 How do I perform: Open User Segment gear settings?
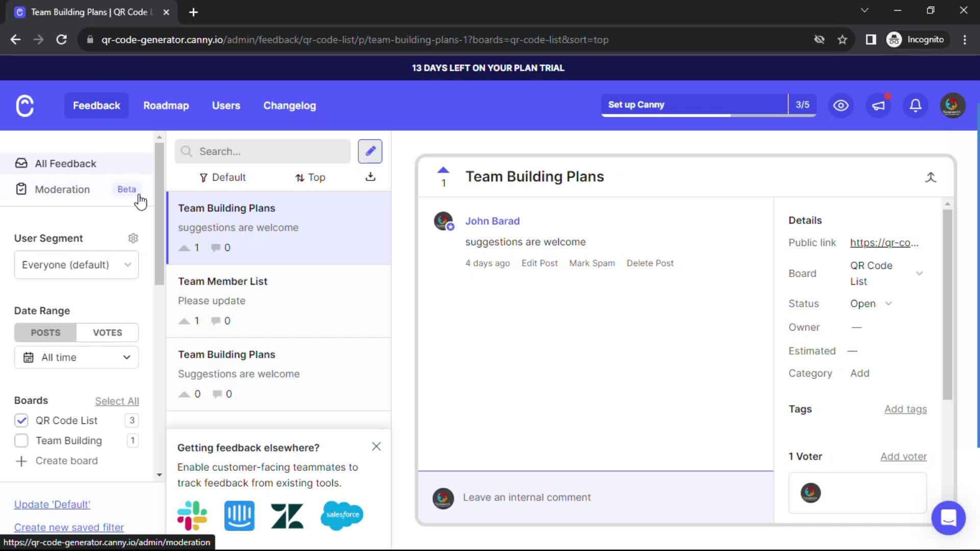coord(133,238)
